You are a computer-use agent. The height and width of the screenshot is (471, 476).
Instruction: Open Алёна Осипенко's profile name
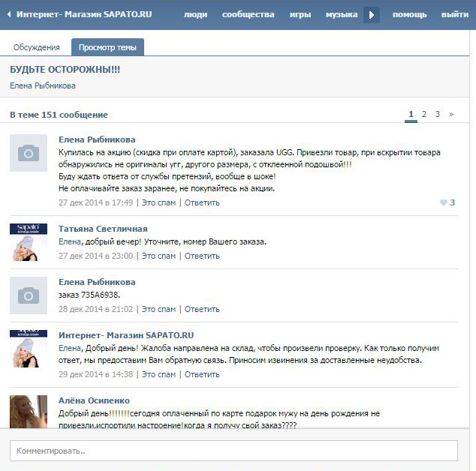[x=94, y=400]
